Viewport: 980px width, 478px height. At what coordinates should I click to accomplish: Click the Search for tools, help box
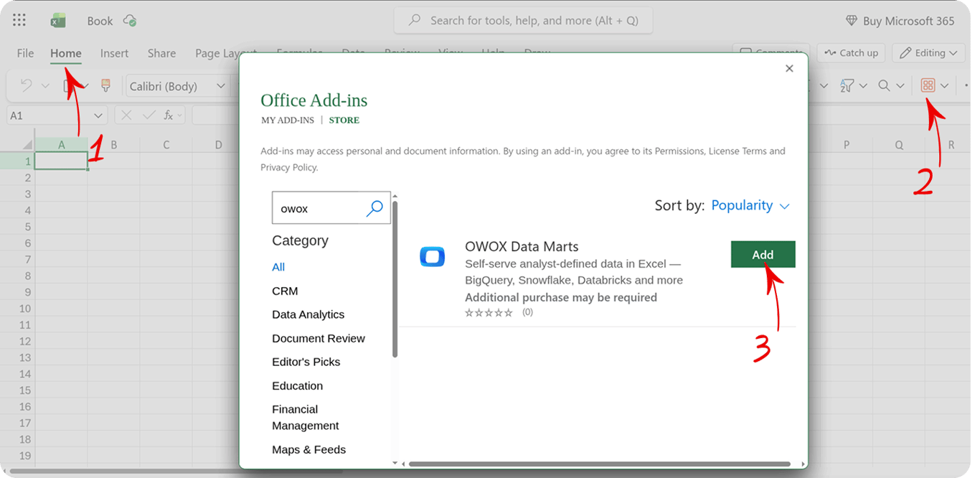click(523, 21)
